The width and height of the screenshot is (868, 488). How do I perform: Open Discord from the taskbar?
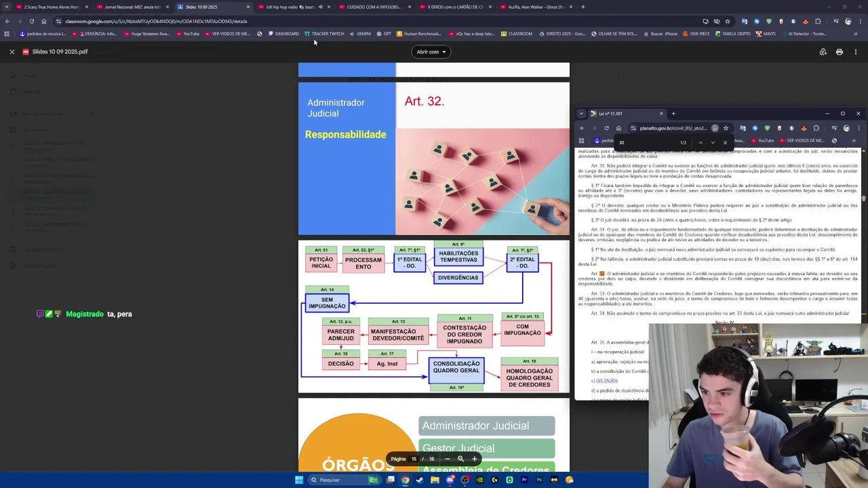450,480
